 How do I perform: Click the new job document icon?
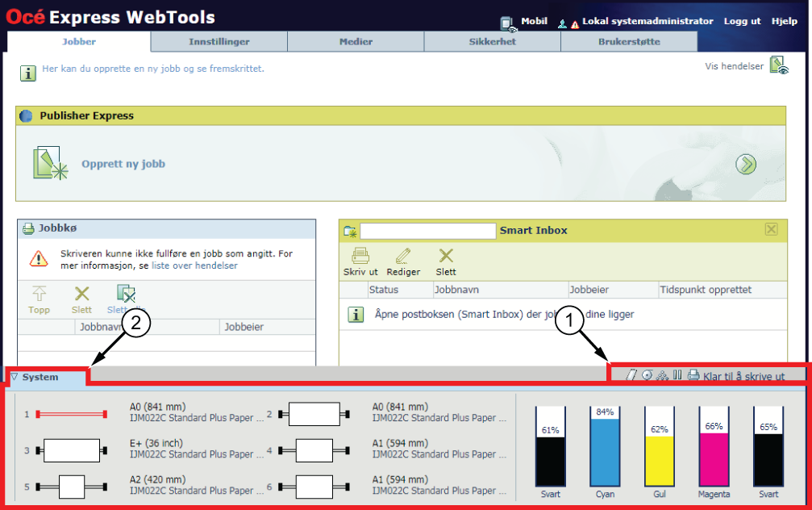[50, 163]
